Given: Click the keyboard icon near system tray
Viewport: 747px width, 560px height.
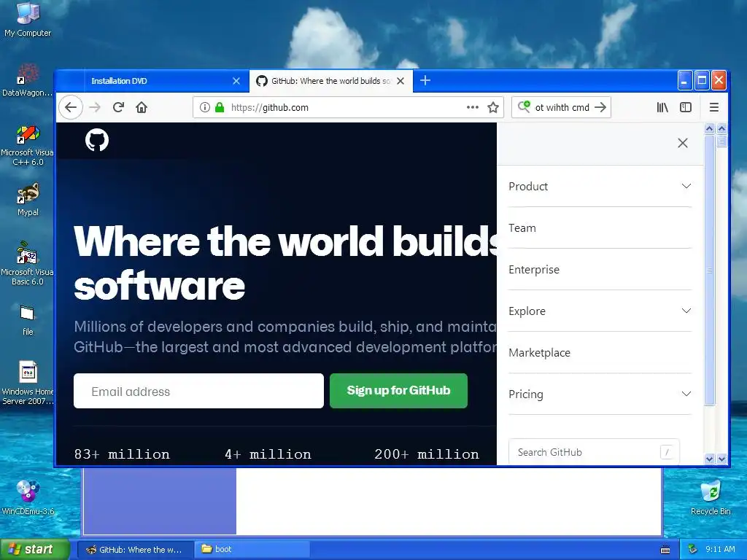Looking at the screenshot, I should [665, 550].
